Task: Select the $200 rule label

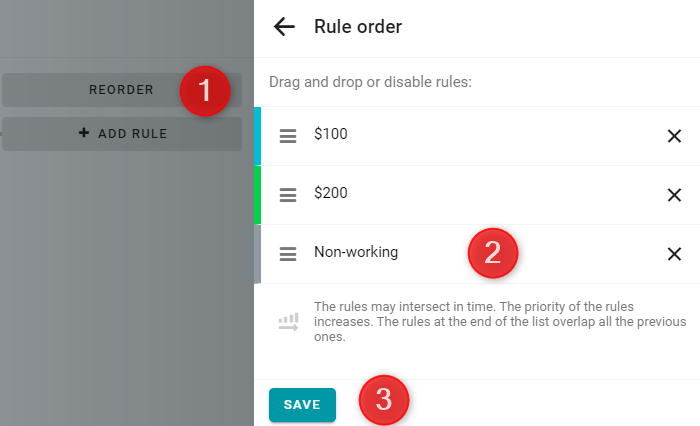Action: pos(331,193)
